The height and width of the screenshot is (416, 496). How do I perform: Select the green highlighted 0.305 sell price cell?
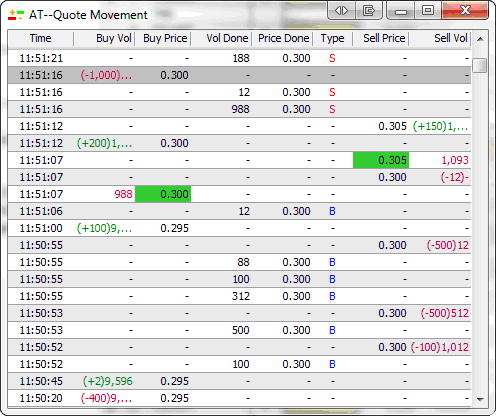pyautogui.click(x=381, y=160)
